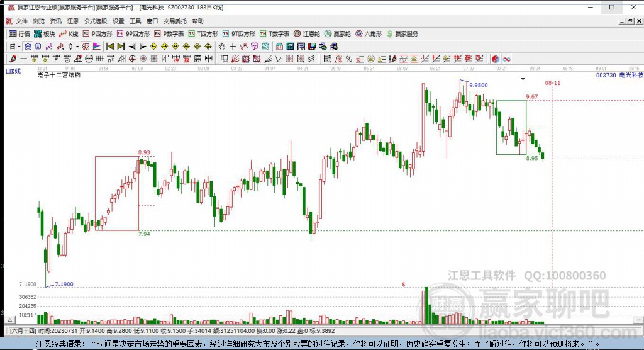644x350 pixels.
Task: Open the calendar date icon in toolbar
Action: point(279,47)
